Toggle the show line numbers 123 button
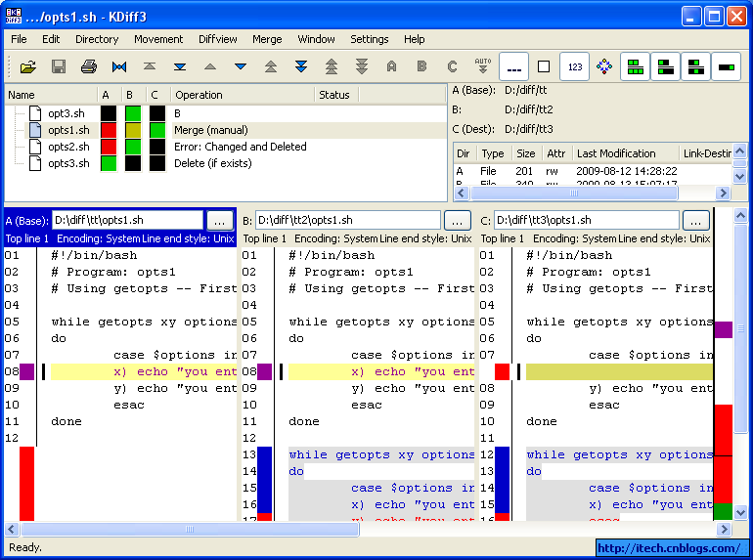The image size is (753, 560). [x=574, y=66]
